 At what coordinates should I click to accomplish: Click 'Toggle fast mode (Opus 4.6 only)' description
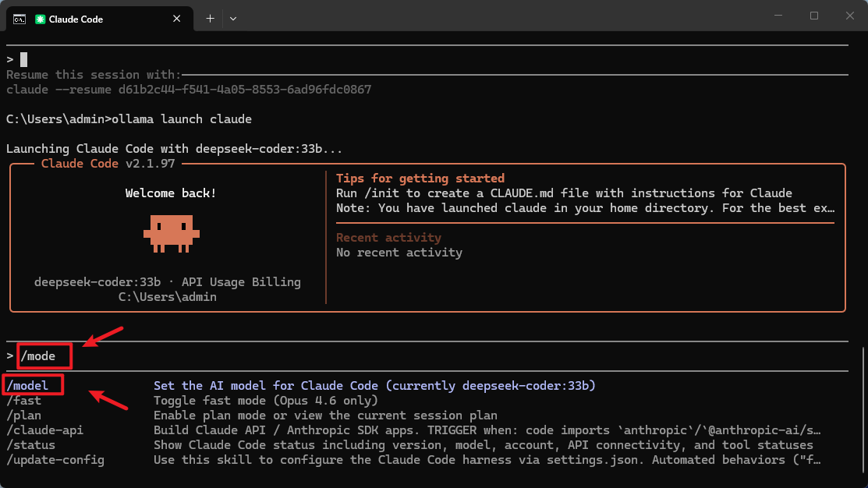[266, 401]
